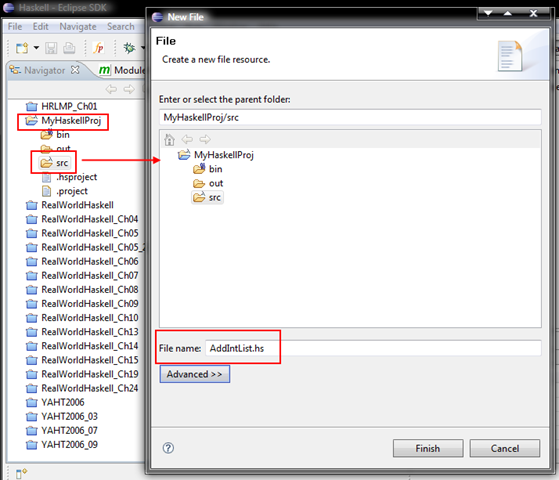This screenshot has width=559, height=480.
Task: Expand Advanced >> options
Action: click(x=195, y=374)
